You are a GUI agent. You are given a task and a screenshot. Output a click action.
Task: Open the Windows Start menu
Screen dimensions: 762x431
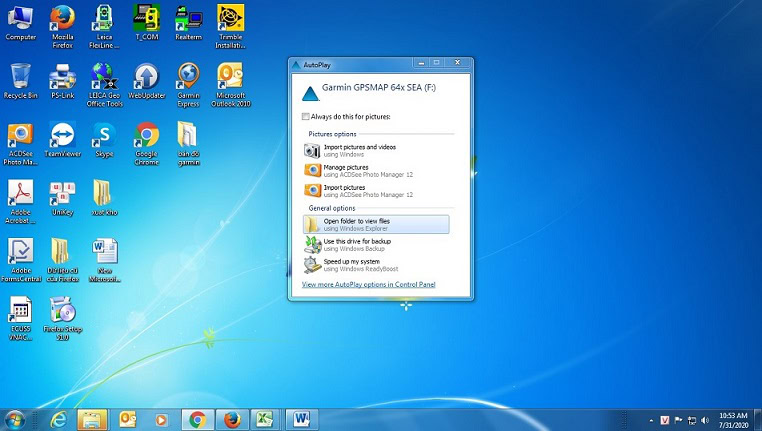[x=14, y=420]
